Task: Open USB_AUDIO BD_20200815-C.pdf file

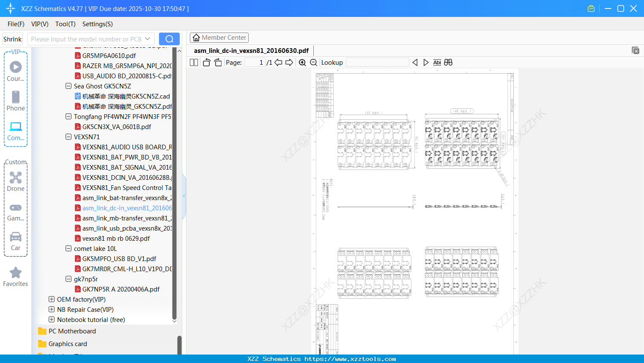Action: point(123,76)
